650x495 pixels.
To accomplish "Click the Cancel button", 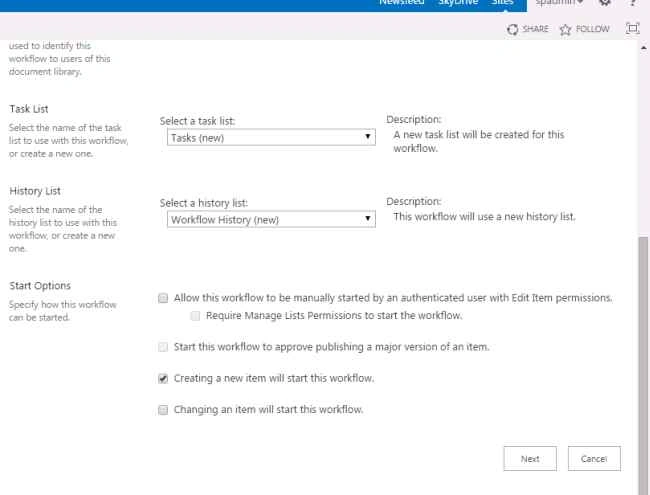I will tap(594, 459).
